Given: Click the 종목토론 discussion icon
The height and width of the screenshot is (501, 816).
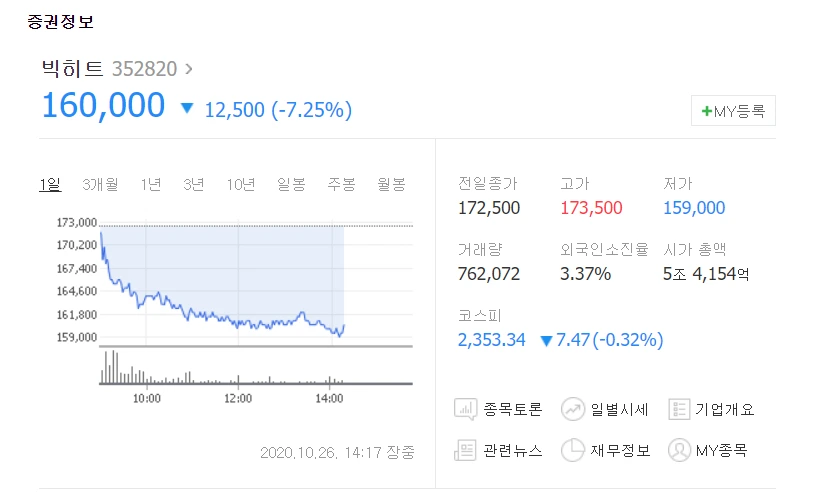Looking at the screenshot, I should coord(466,409).
